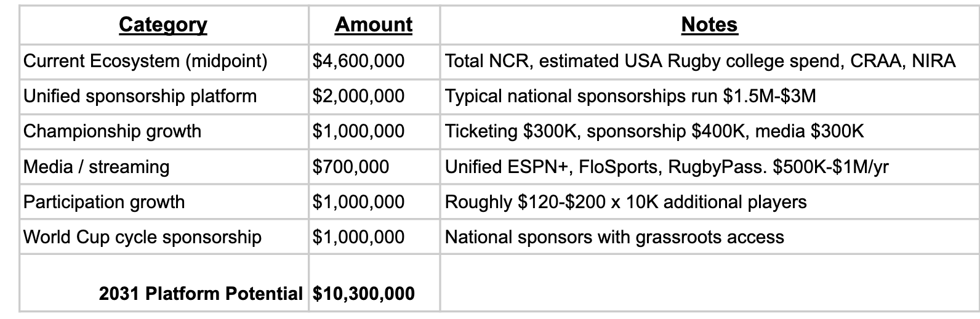
Task: Select the World Cup cycle sponsorship cell
Action: coord(142,237)
